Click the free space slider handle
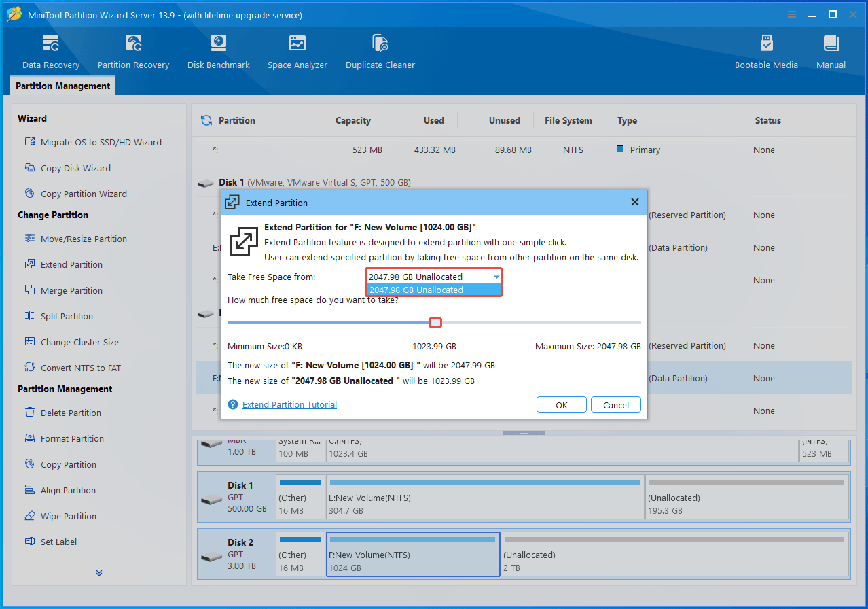The width and height of the screenshot is (868, 609). [x=435, y=322]
